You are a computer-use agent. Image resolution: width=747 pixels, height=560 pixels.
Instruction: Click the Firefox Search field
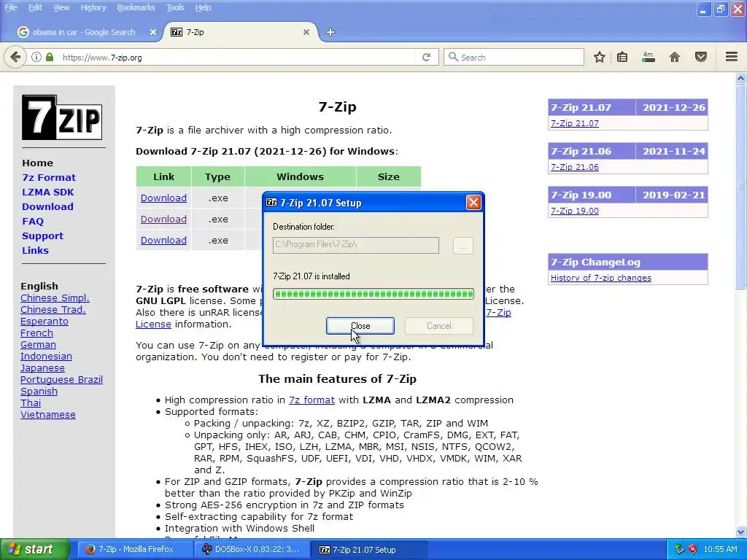[514, 57]
